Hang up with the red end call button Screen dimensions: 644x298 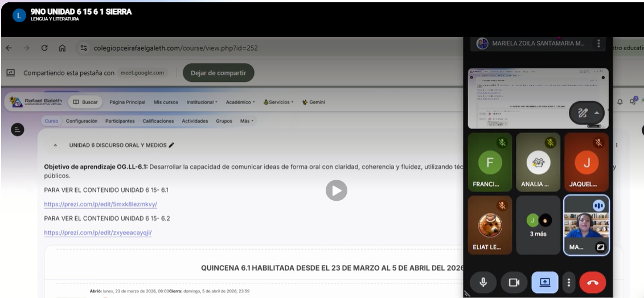click(592, 283)
